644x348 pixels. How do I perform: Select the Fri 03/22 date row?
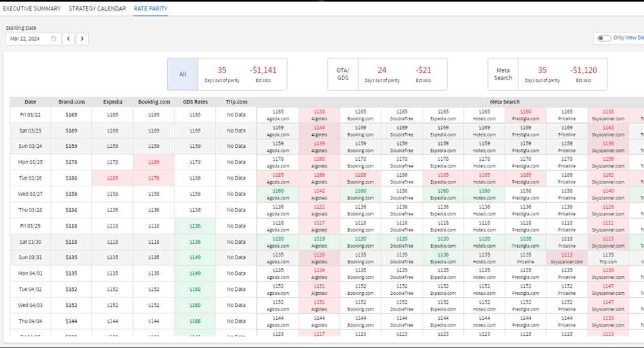[30, 115]
